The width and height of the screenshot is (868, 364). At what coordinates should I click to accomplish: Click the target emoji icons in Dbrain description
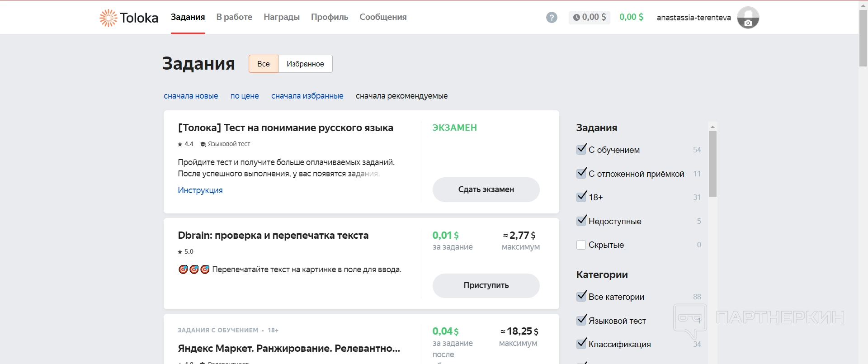(194, 269)
